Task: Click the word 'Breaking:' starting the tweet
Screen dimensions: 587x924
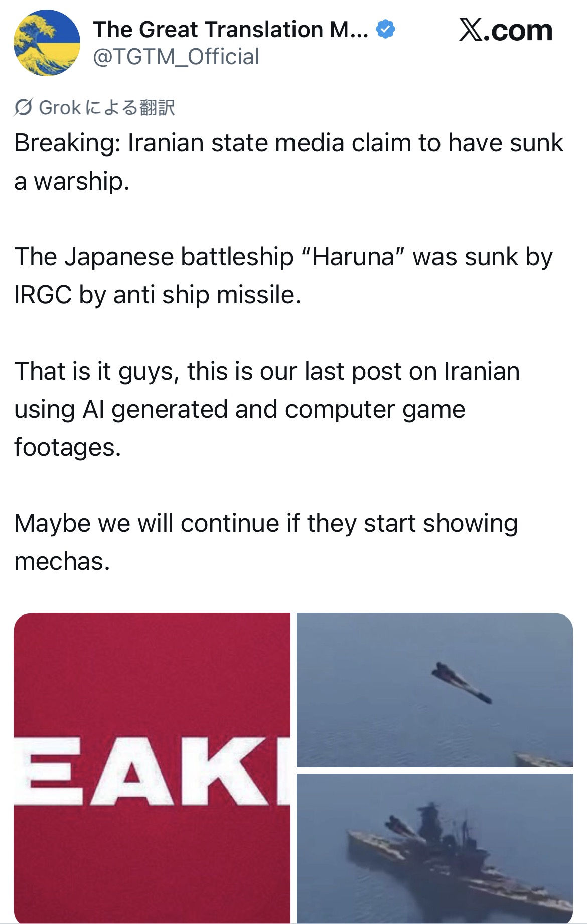Action: point(67,143)
